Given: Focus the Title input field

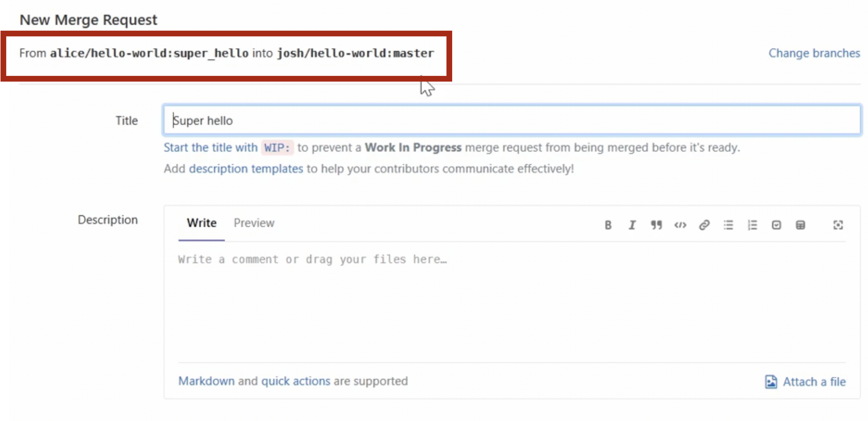Looking at the screenshot, I should click(511, 120).
